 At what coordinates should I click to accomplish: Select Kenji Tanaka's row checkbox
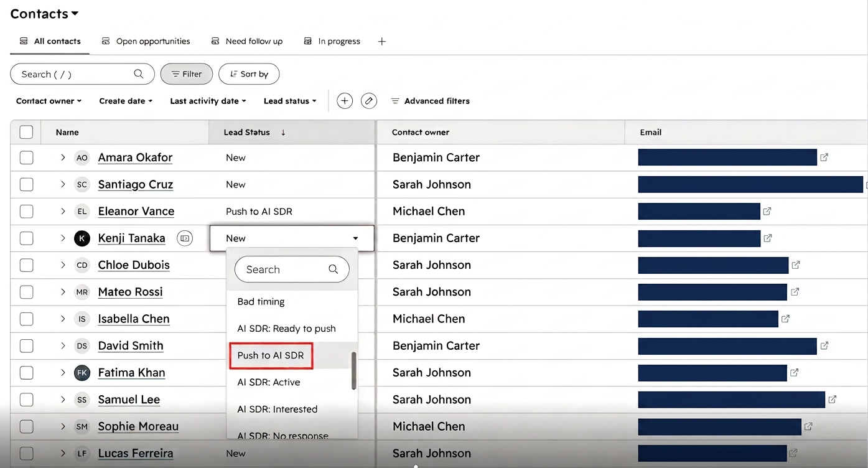[26, 238]
